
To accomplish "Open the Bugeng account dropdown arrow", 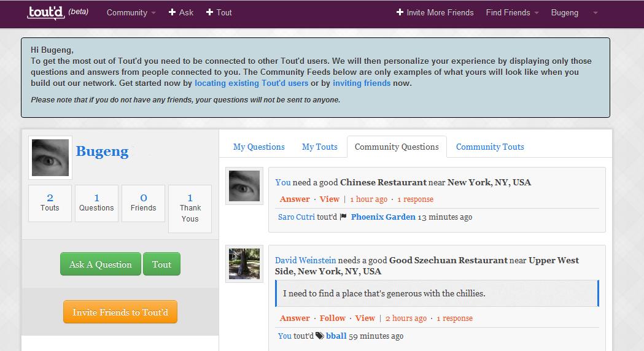I will click(x=595, y=13).
